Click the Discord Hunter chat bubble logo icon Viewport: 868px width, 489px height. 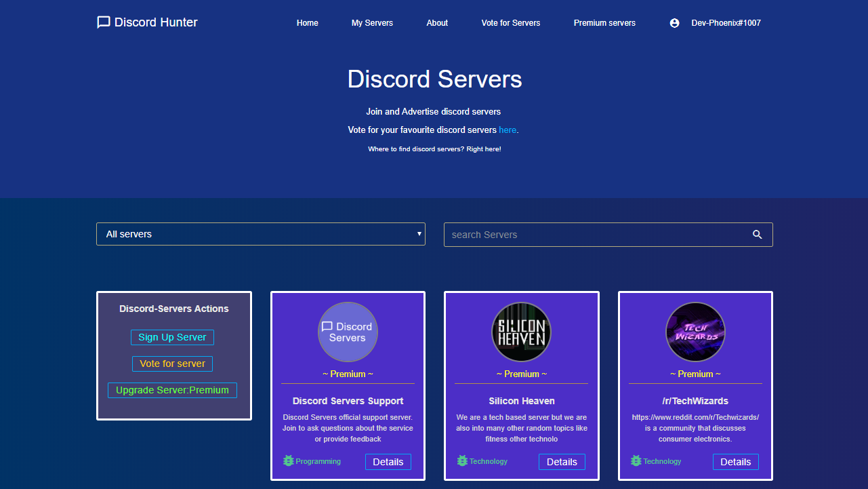pos(104,22)
